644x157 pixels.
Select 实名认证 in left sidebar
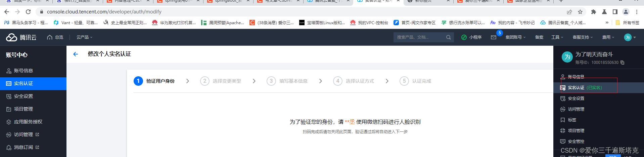33,83
